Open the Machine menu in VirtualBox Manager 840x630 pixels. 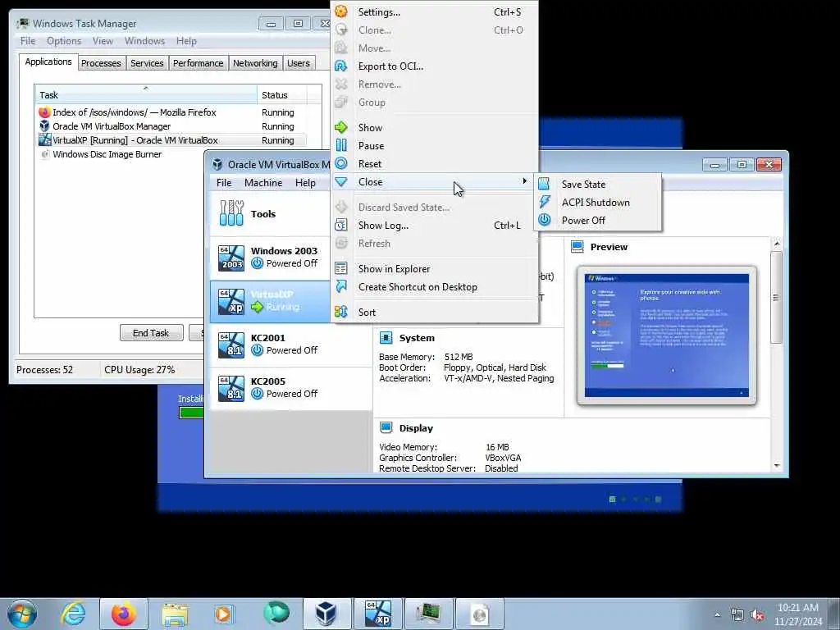[263, 183]
